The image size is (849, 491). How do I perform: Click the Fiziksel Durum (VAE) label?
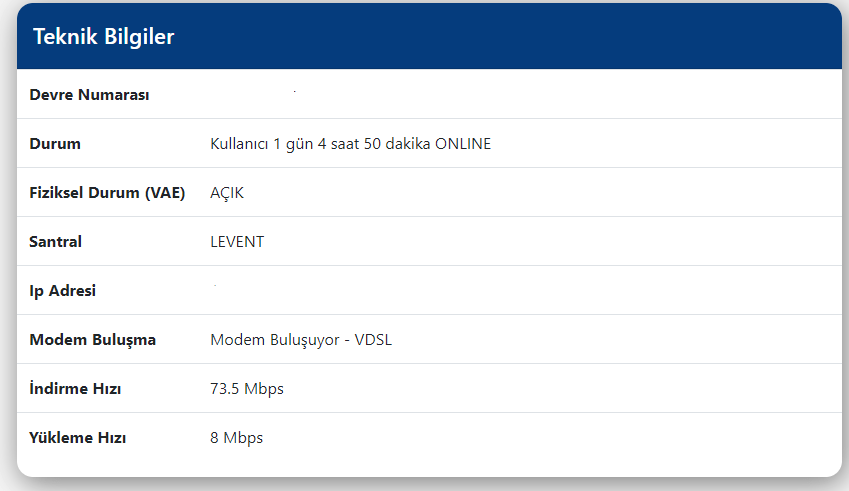pos(107,193)
